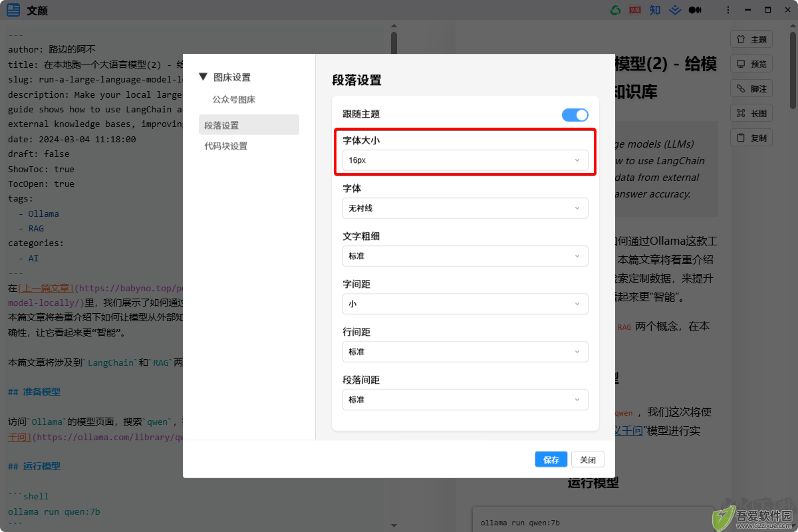Viewport: 798px width, 532px height.
Task: Click the '- Ollama' tag line in editor
Action: tap(39, 213)
